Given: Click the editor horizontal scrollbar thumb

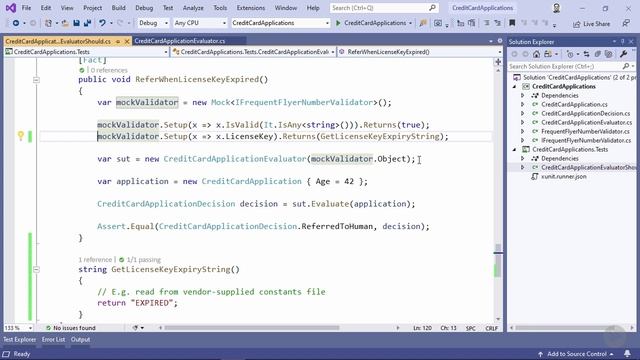Looking at the screenshot, I should point(252,328).
